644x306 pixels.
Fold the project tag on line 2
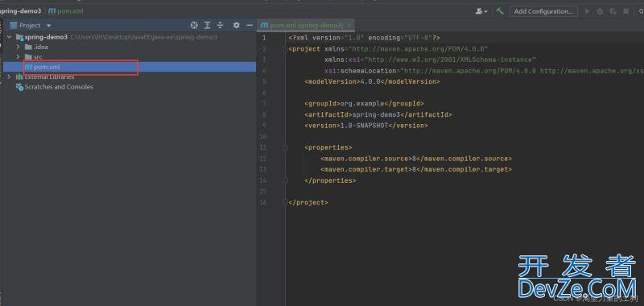click(x=286, y=49)
